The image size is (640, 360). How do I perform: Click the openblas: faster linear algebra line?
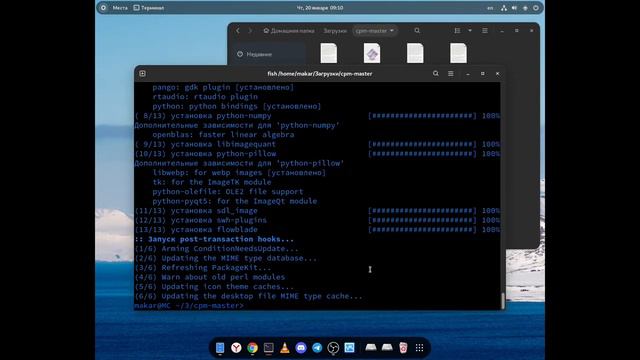pos(223,134)
